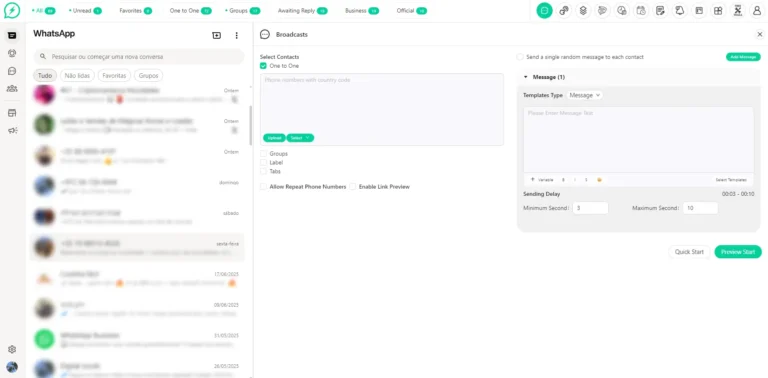Close the Broadcasts panel
Screen dimensions: 768x378
pos(760,34)
